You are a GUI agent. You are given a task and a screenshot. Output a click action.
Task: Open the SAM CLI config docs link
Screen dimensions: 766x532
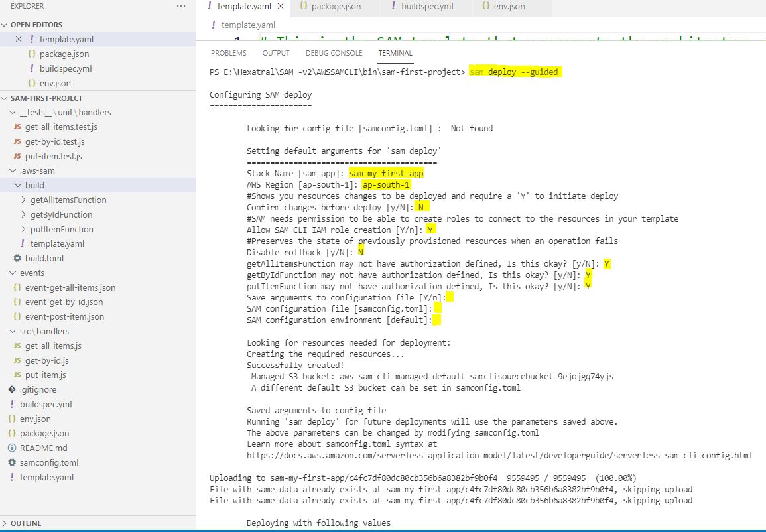499,456
